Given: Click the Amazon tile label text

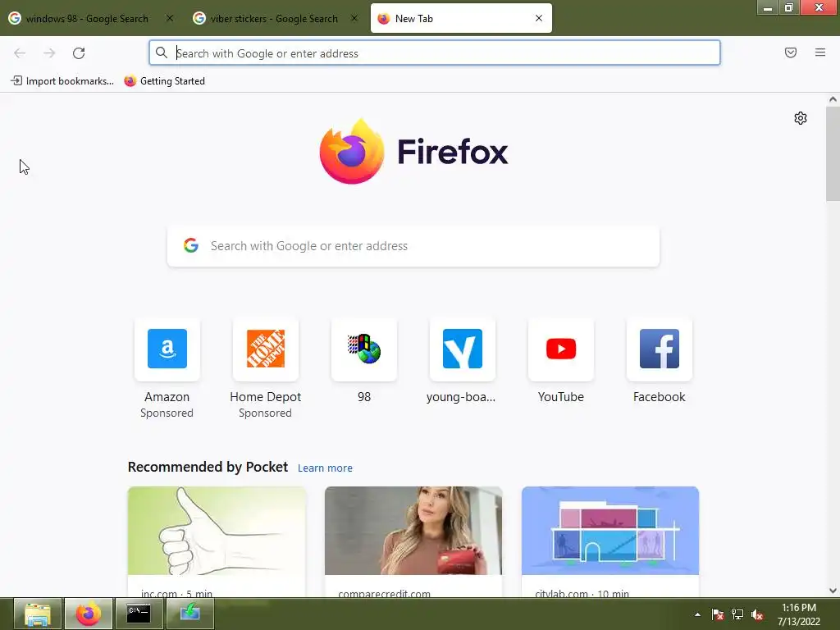Looking at the screenshot, I should click(167, 397).
